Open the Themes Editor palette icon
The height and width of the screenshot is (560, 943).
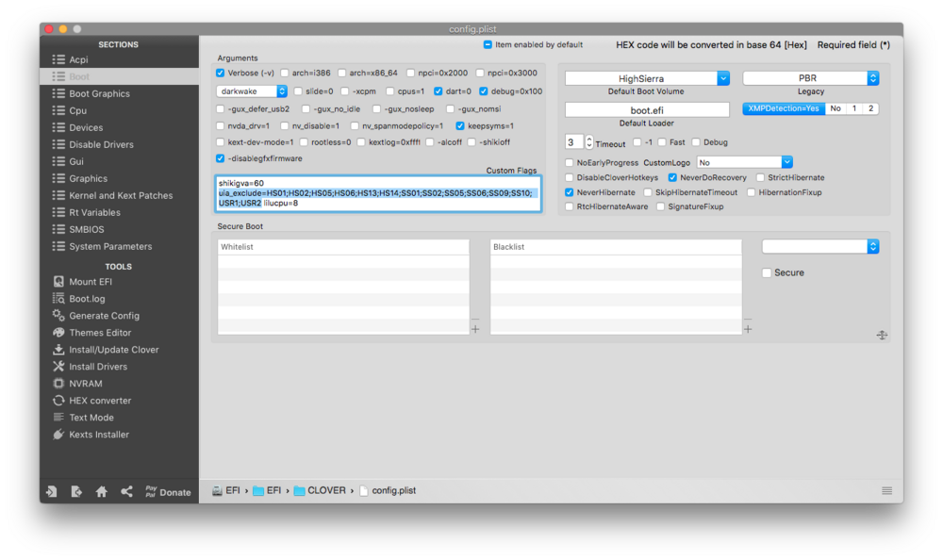pos(58,333)
